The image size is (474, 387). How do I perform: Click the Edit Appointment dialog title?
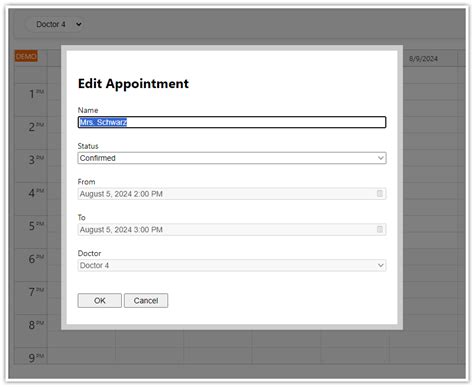point(133,84)
